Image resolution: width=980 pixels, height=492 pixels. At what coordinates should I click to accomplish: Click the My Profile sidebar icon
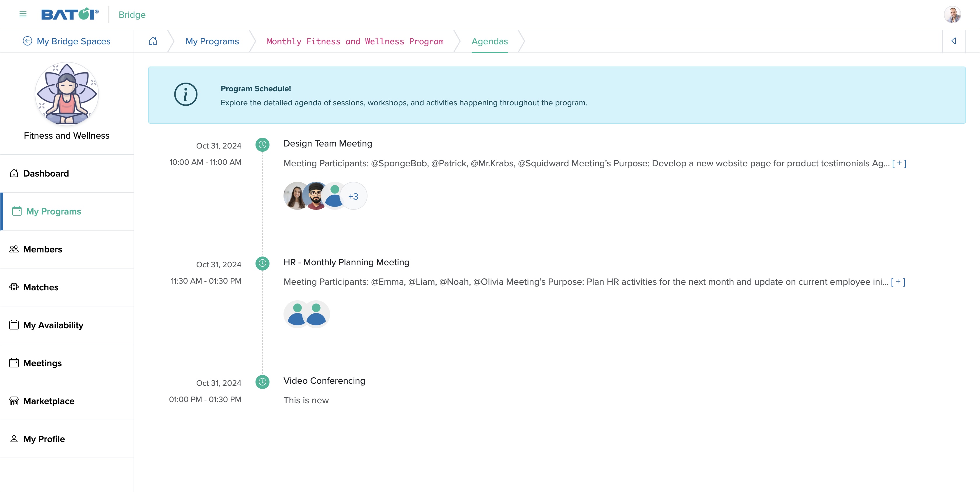[14, 439]
